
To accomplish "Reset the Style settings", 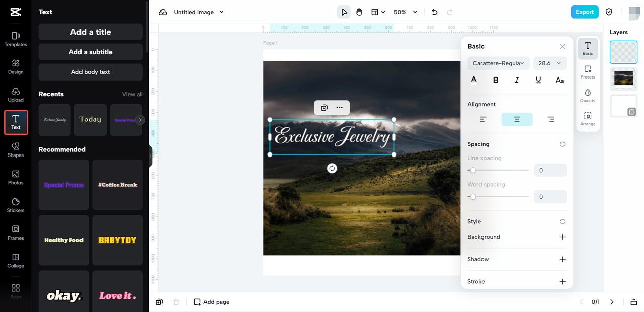I will (562, 222).
